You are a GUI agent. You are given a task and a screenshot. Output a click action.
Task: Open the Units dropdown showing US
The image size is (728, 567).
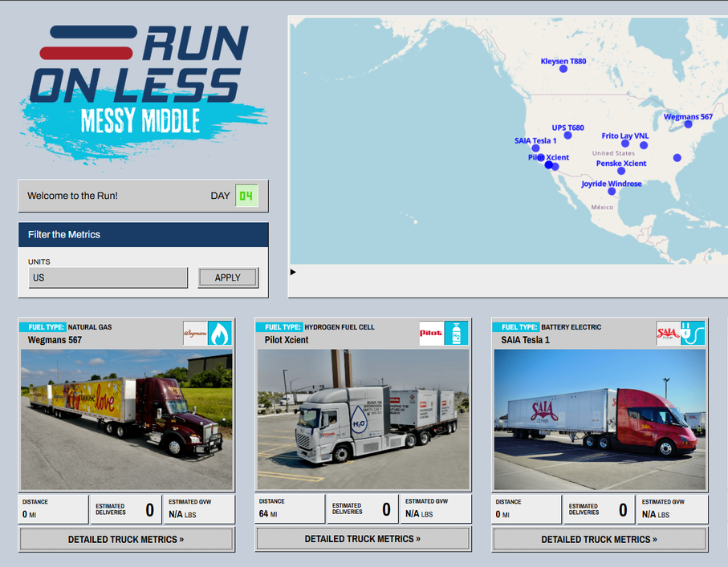[108, 277]
